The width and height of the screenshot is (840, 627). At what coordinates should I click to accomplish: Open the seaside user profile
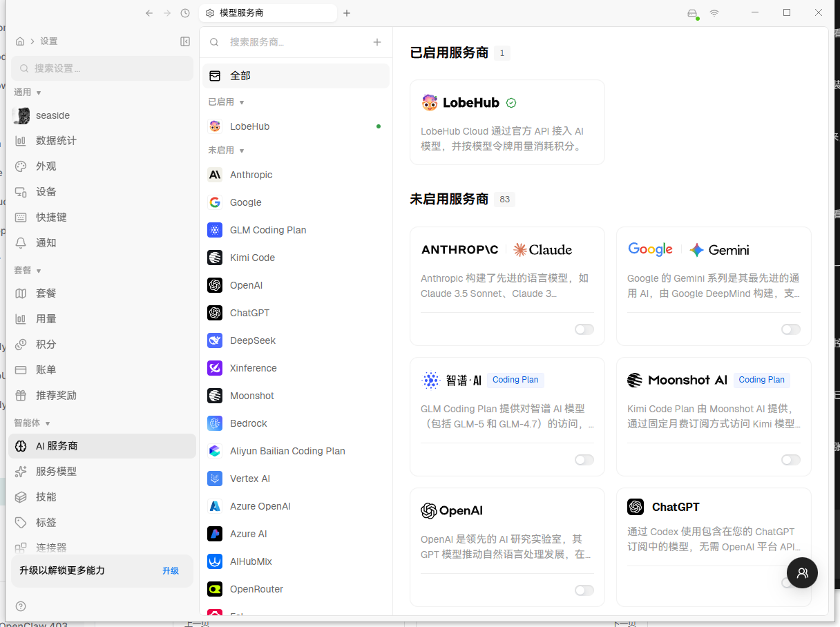(x=102, y=115)
